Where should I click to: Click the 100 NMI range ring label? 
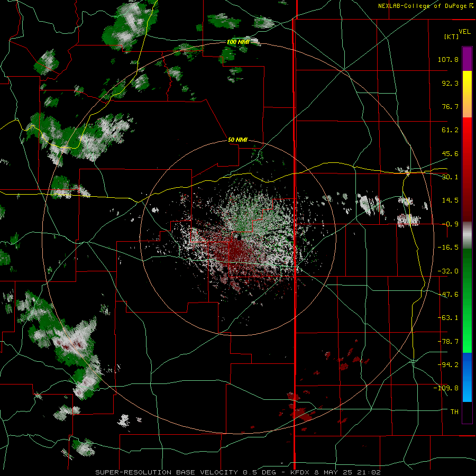point(238,42)
